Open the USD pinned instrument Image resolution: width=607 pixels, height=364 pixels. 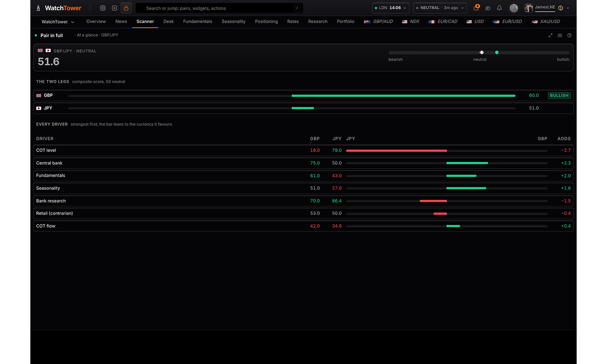coord(475,21)
